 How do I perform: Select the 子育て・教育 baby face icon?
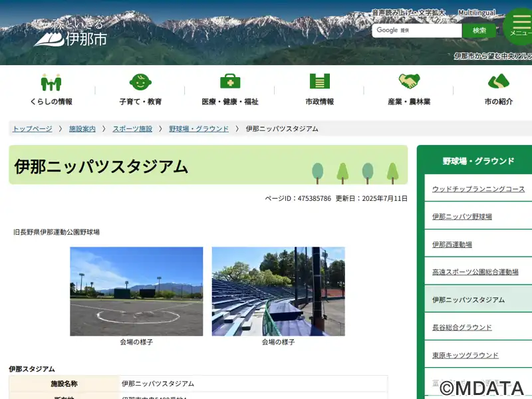[140, 82]
